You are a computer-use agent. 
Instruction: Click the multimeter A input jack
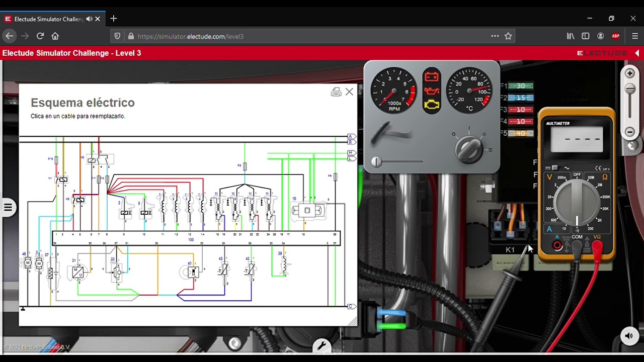click(557, 246)
